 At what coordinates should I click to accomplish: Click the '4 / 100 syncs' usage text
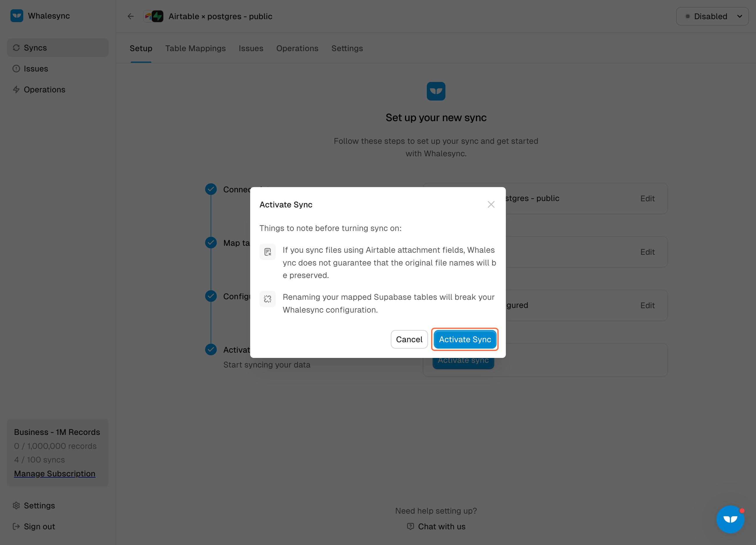tap(39, 460)
